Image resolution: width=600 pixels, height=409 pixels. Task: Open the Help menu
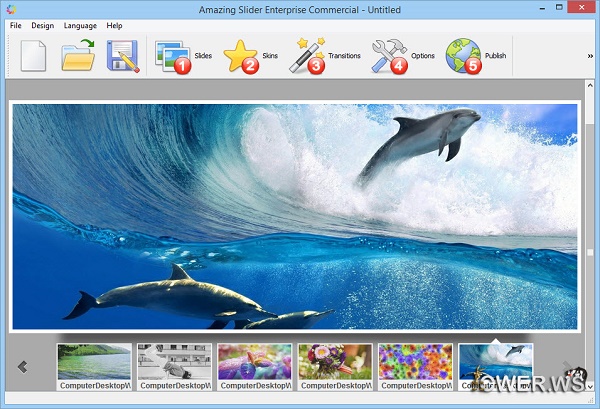click(114, 26)
